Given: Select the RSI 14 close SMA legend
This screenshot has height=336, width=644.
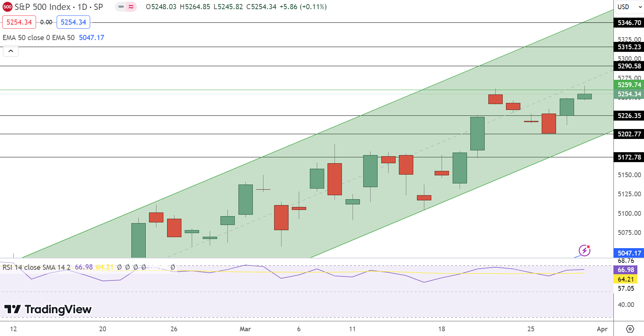Looking at the screenshot, I should pos(36,267).
